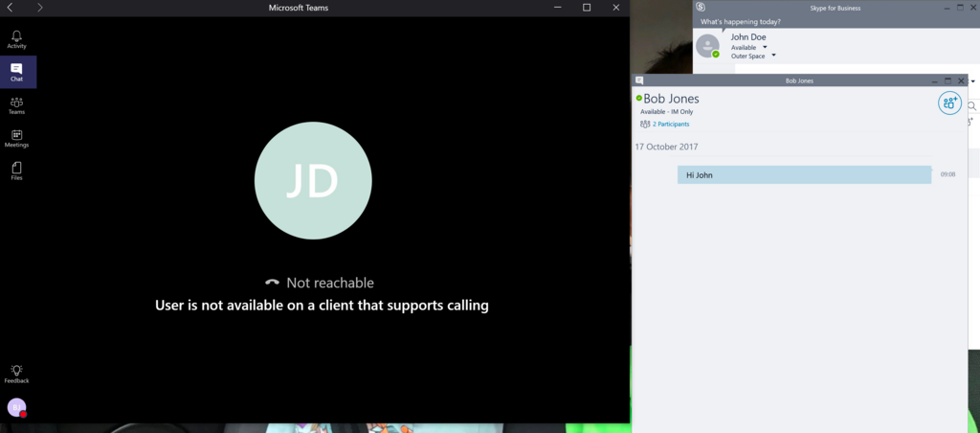The height and width of the screenshot is (433, 980).
Task: Open the 2 Participants link
Action: click(x=671, y=124)
